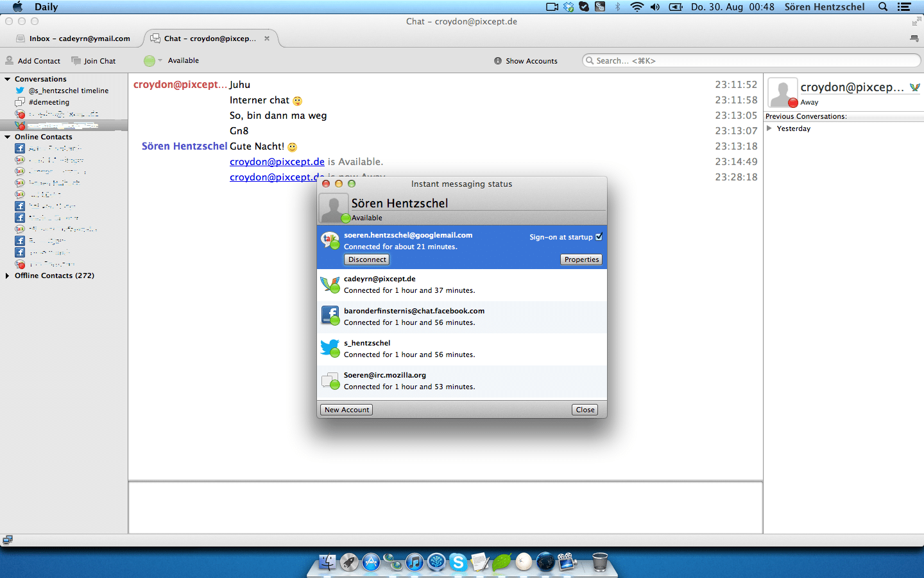
Task: Select the s_hentzschel Twitter account icon
Action: click(330, 347)
